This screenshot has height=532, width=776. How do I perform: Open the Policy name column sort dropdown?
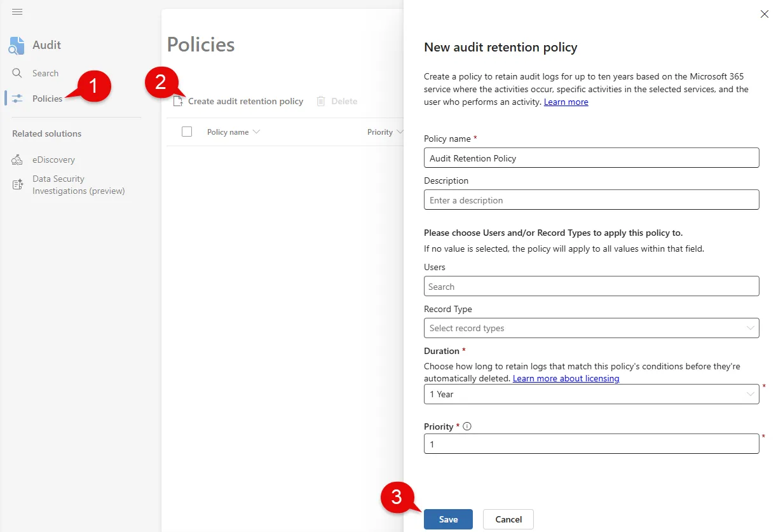pyautogui.click(x=255, y=132)
